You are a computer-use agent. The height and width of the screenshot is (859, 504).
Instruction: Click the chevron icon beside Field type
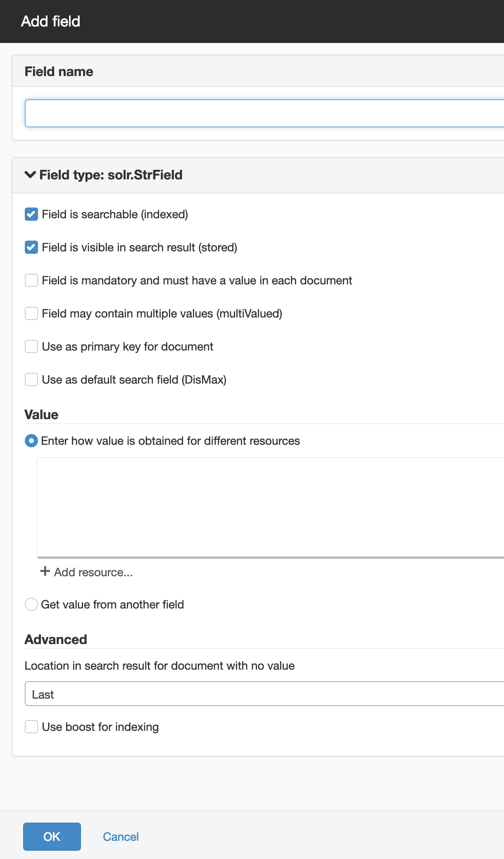[30, 174]
